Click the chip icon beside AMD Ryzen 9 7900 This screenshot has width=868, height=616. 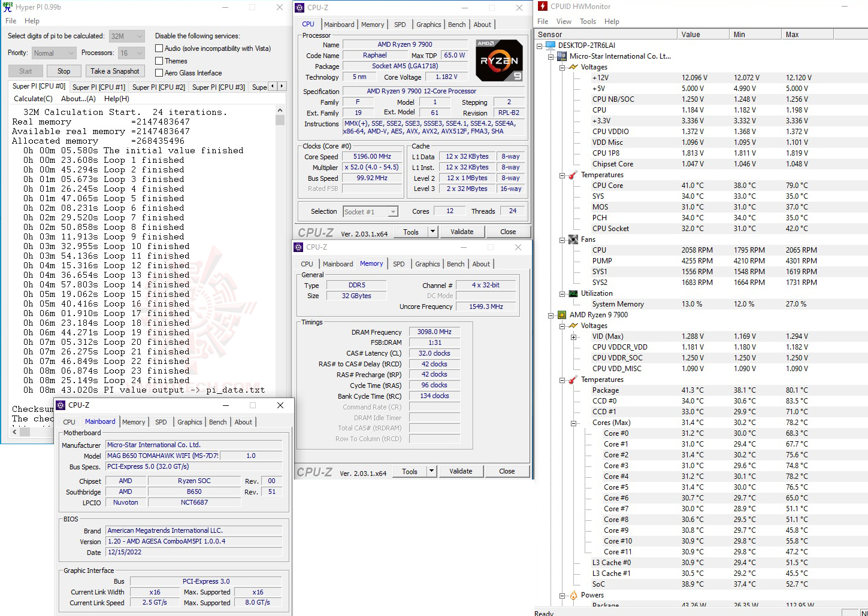point(562,315)
